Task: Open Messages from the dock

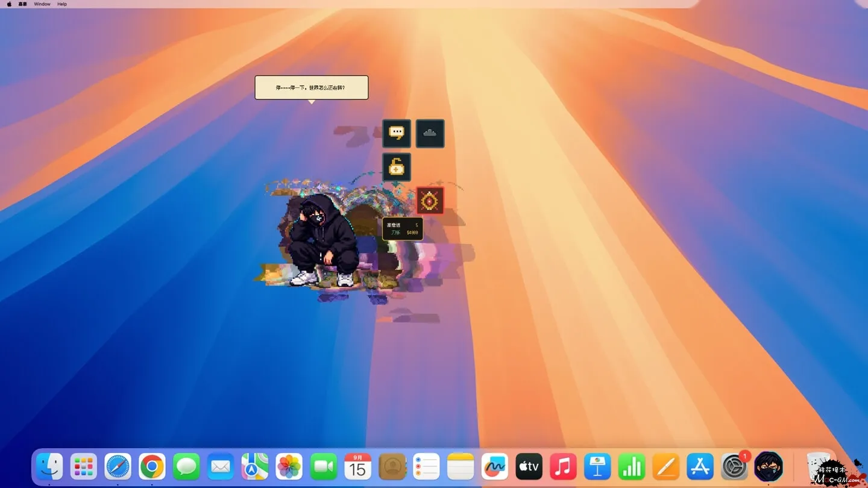Action: 186,467
